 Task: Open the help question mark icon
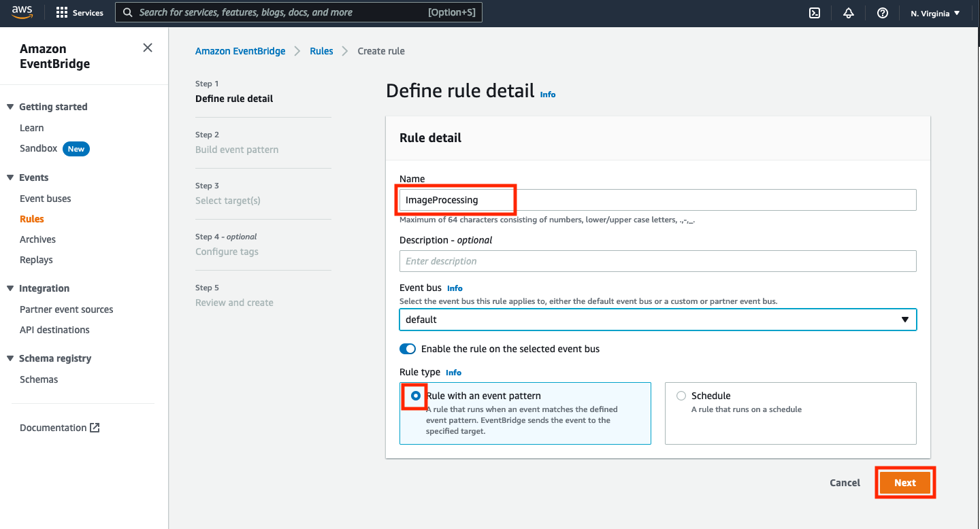click(883, 13)
